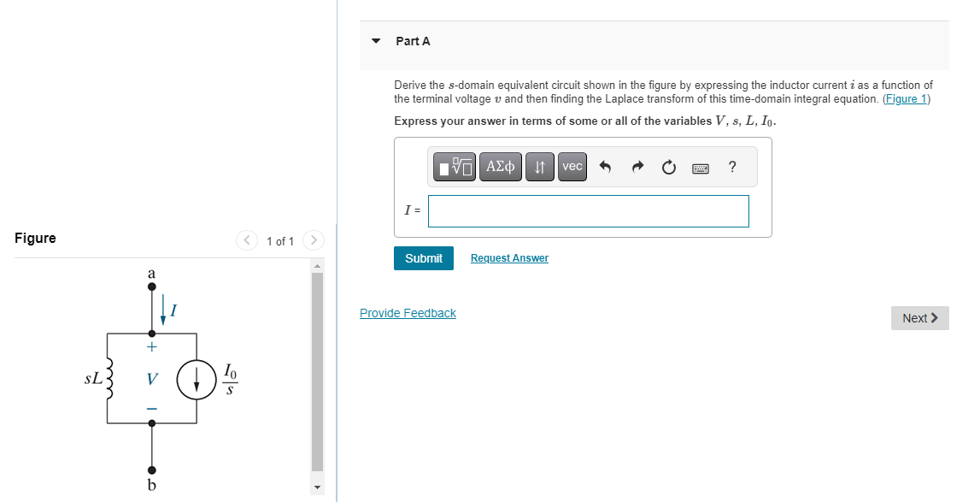Viewport: 980px width, 502px height.
Task: Click the figure scrollbar down arrow
Action: pos(316,485)
